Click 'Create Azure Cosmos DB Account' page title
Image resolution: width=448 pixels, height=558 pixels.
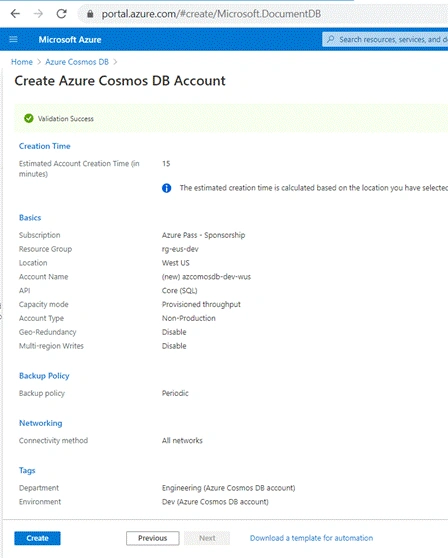click(x=120, y=81)
